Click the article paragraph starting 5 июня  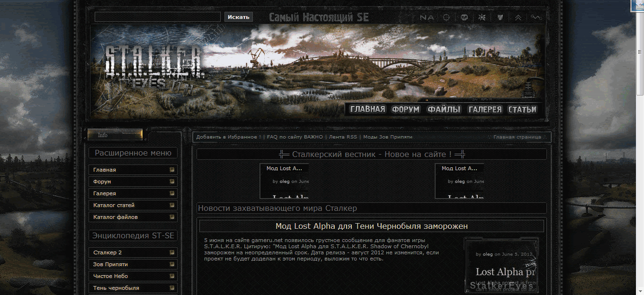pyautogui.click(x=322, y=250)
